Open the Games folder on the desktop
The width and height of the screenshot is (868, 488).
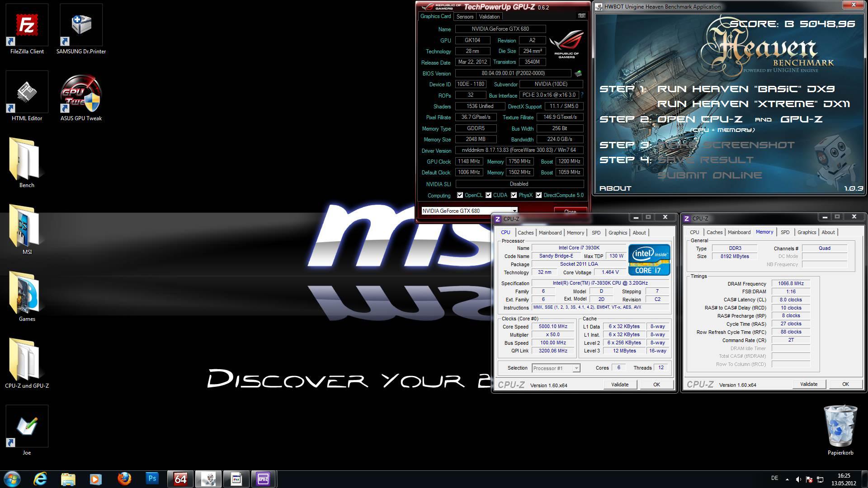click(x=27, y=297)
